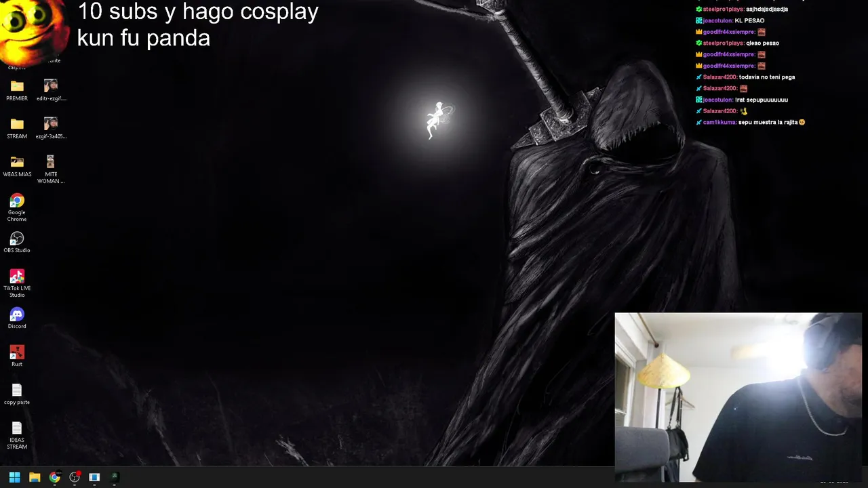This screenshot has width=868, height=488.
Task: Click chat message 'Irat sepupuuuuuuu'
Action: 761,100
